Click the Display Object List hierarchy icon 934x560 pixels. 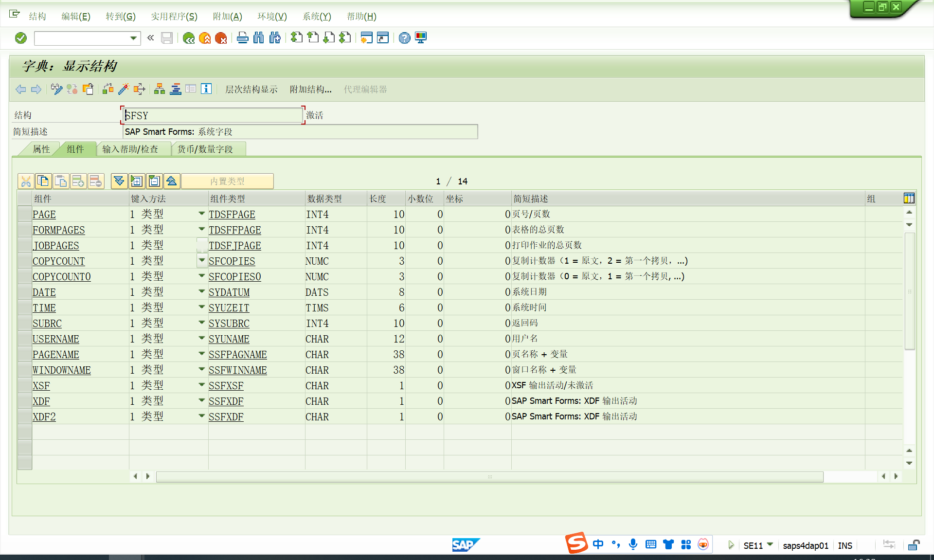pos(160,89)
